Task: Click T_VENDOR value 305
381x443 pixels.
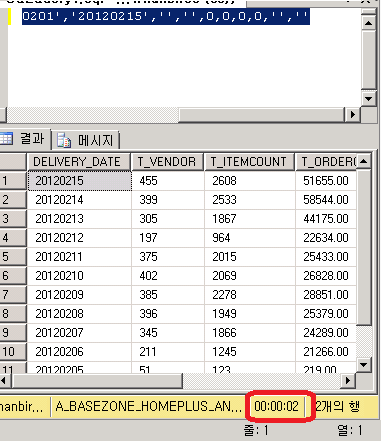Action: click(x=168, y=219)
